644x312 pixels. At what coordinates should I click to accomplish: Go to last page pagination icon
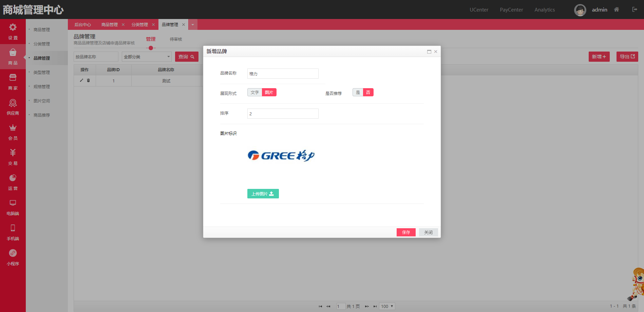[375, 306]
